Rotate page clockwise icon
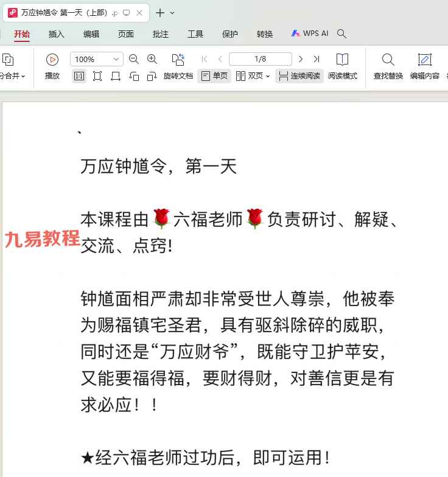 (152, 76)
